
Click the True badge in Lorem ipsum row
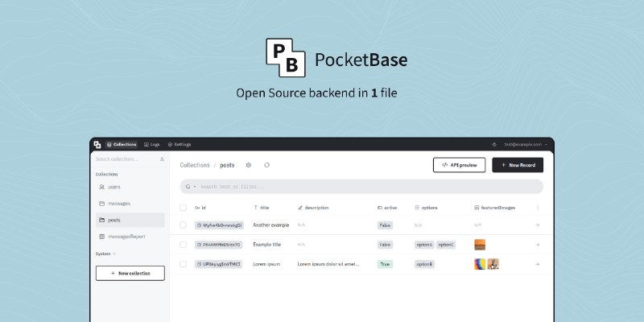385,264
